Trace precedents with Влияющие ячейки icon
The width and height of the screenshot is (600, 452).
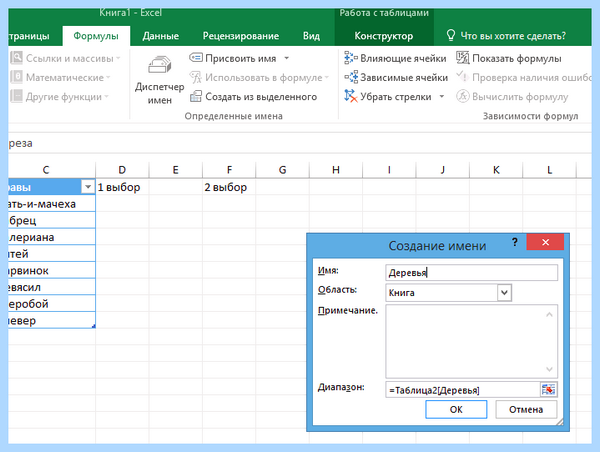(x=351, y=58)
